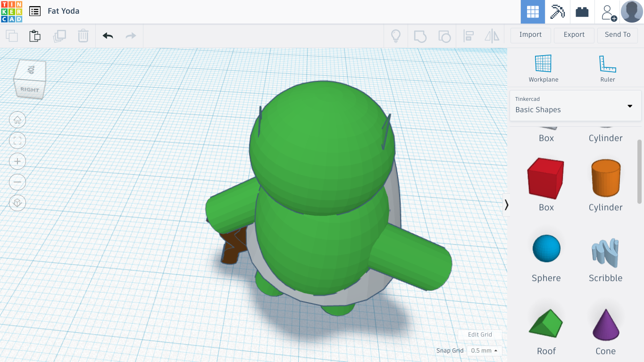Viewport: 644px width, 362px height.
Task: Click the Ungroup shapes icon
Action: pyautogui.click(x=444, y=36)
